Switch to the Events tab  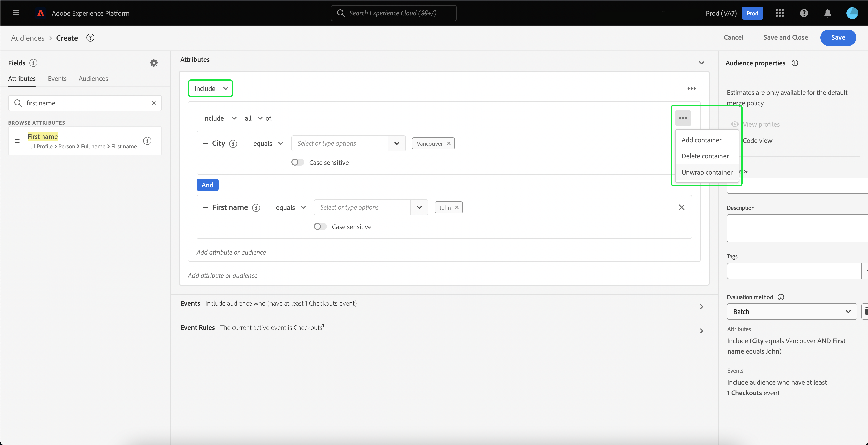(57, 78)
